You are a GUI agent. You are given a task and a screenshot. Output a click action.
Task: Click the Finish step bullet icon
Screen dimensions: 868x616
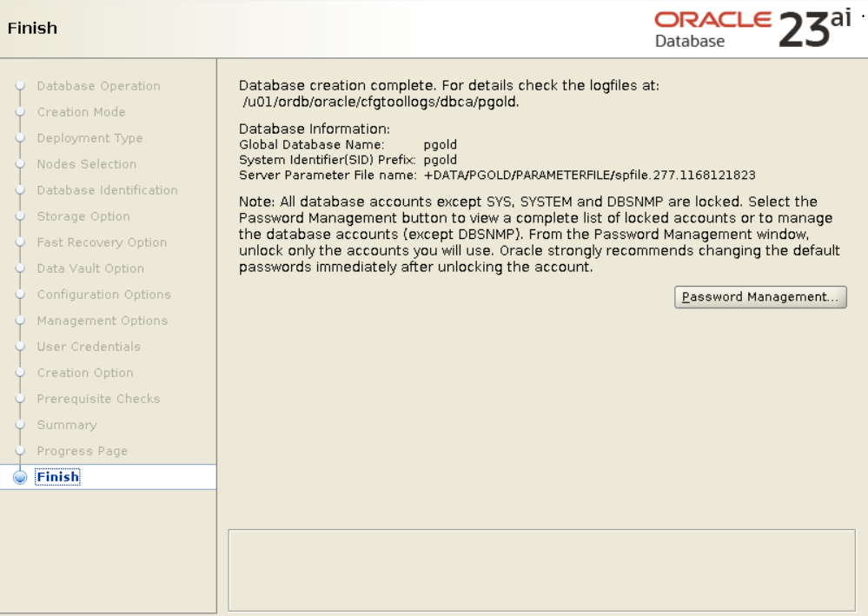point(20,477)
